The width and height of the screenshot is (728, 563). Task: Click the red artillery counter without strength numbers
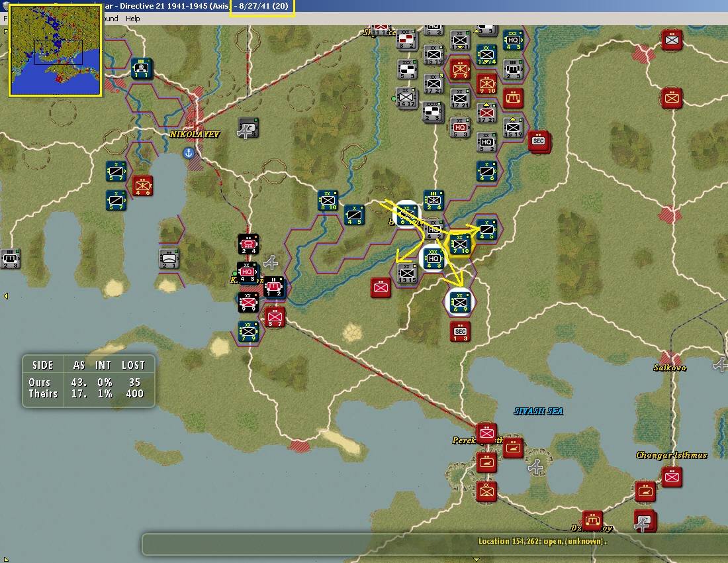(x=513, y=99)
